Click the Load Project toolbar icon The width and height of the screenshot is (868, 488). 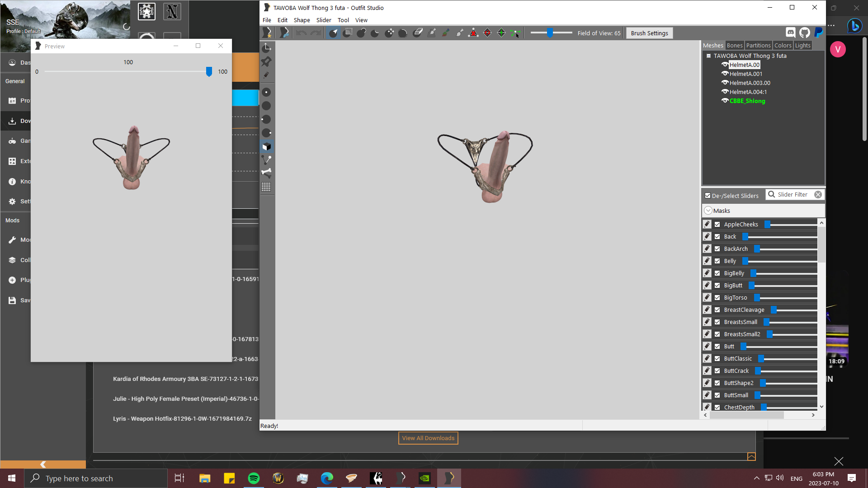(284, 33)
